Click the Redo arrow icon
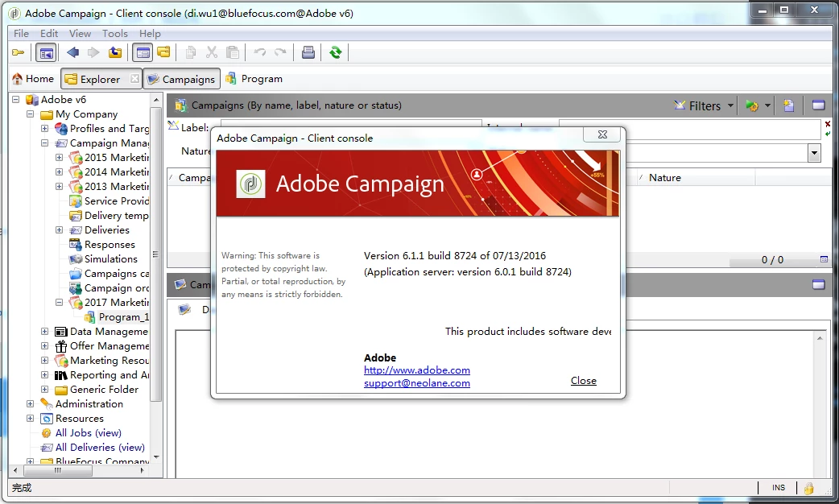 [x=280, y=52]
